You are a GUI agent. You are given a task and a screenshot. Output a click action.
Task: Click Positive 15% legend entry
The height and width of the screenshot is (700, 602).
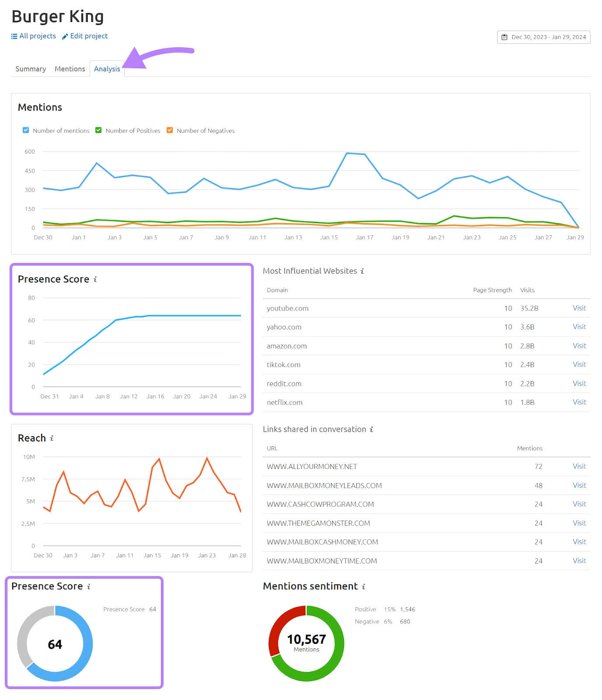coord(385,609)
